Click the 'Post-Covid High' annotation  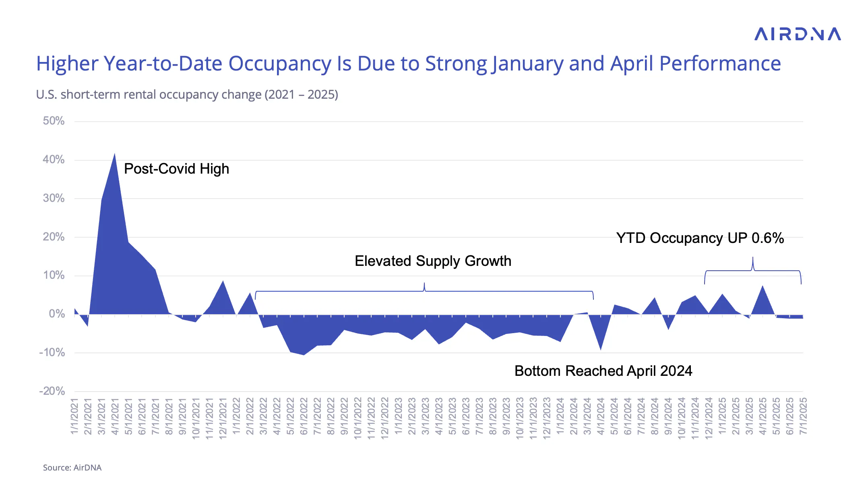point(176,169)
